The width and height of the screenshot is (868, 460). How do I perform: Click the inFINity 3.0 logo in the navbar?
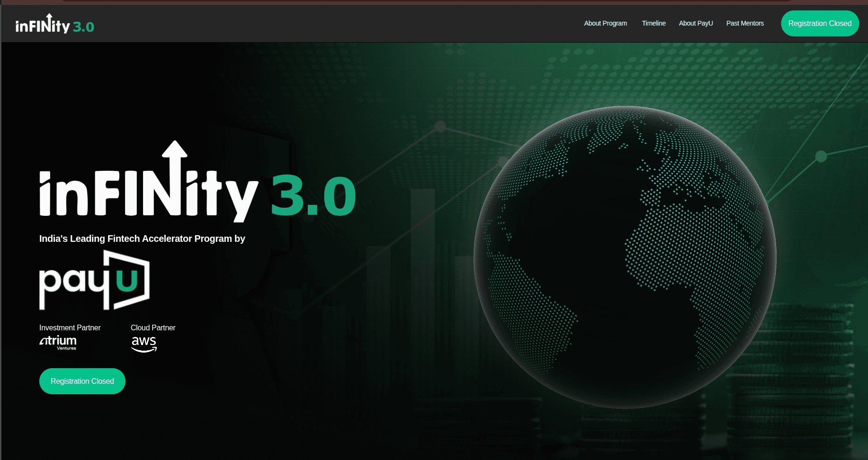55,24
